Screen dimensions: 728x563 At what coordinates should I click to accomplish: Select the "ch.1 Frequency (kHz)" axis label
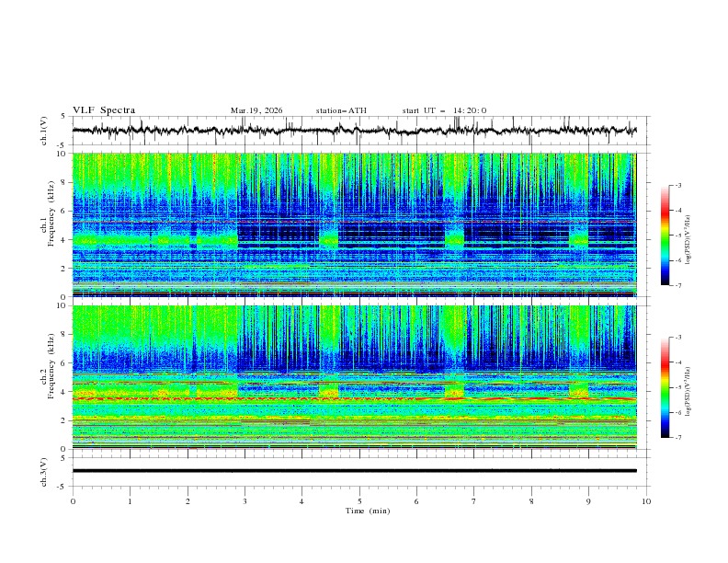coord(48,212)
